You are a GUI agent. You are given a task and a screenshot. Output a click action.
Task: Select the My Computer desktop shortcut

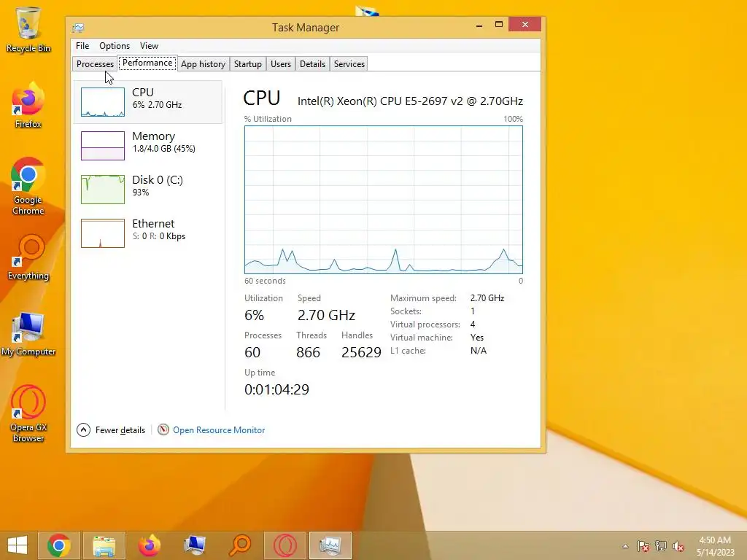tap(28, 334)
